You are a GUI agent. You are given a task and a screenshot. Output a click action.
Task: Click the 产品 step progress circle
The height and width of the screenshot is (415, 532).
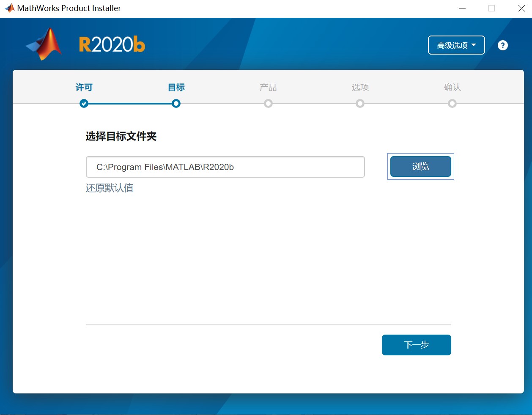tap(268, 103)
